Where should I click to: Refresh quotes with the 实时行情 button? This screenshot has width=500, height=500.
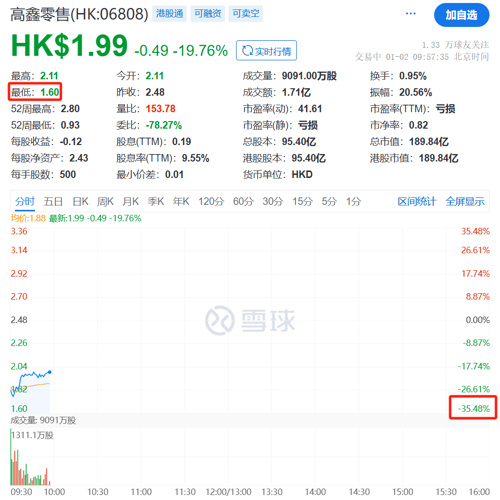point(266,51)
